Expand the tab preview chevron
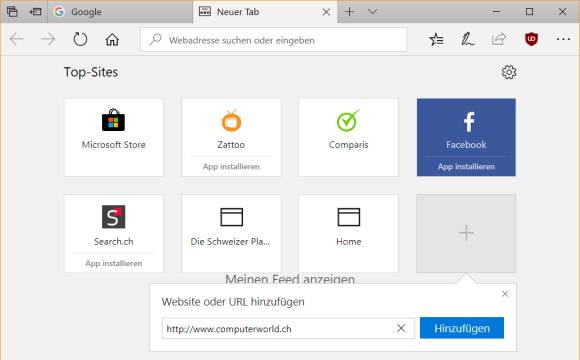The height and width of the screenshot is (360, 580). (372, 12)
